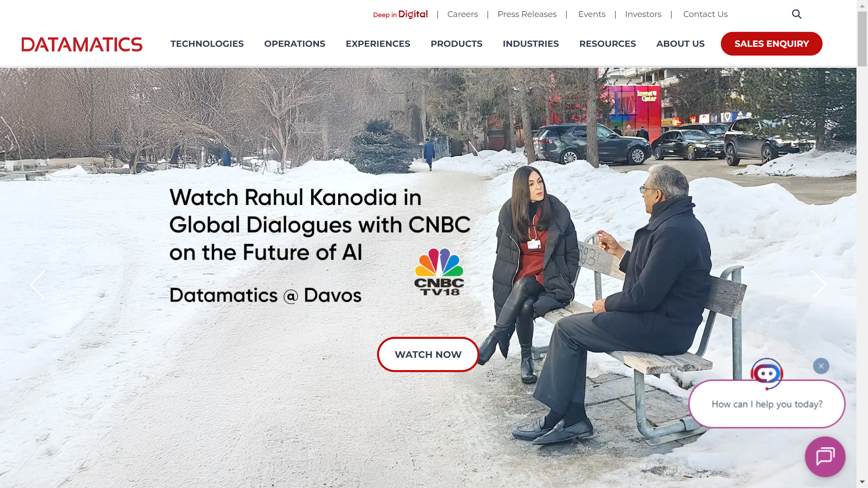The width and height of the screenshot is (868, 488).
Task: Open the search magnifier icon
Action: pyautogui.click(x=796, y=14)
